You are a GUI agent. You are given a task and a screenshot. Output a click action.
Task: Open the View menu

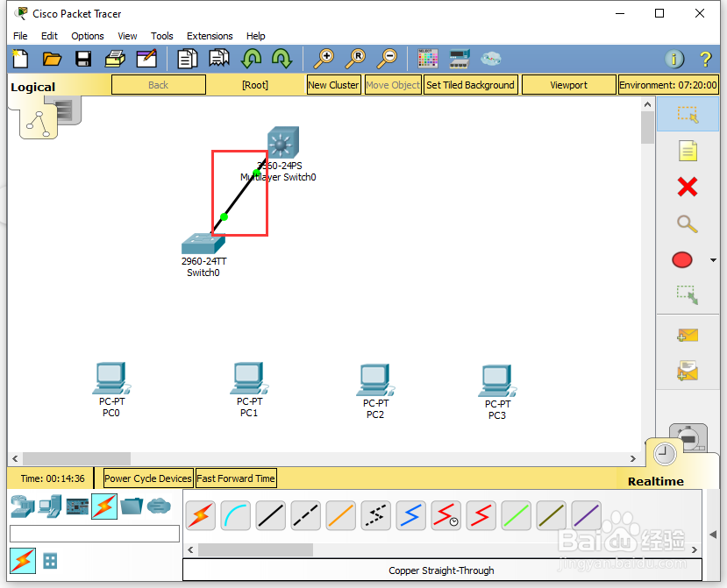pyautogui.click(x=127, y=36)
